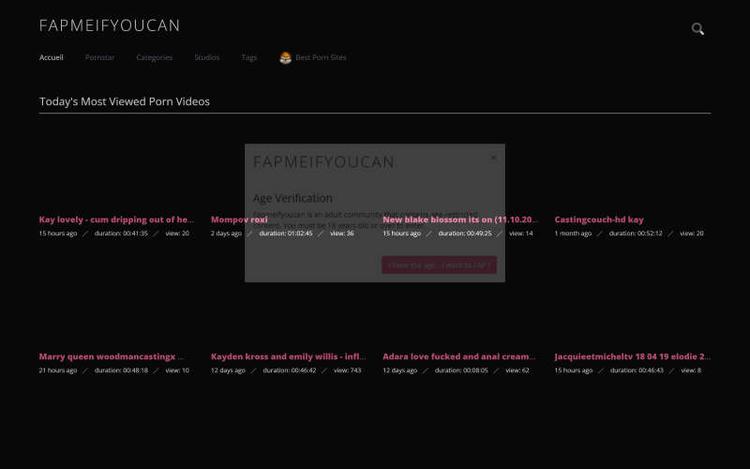Open the Jacquieetmicheltv elodie video title

[x=632, y=356]
